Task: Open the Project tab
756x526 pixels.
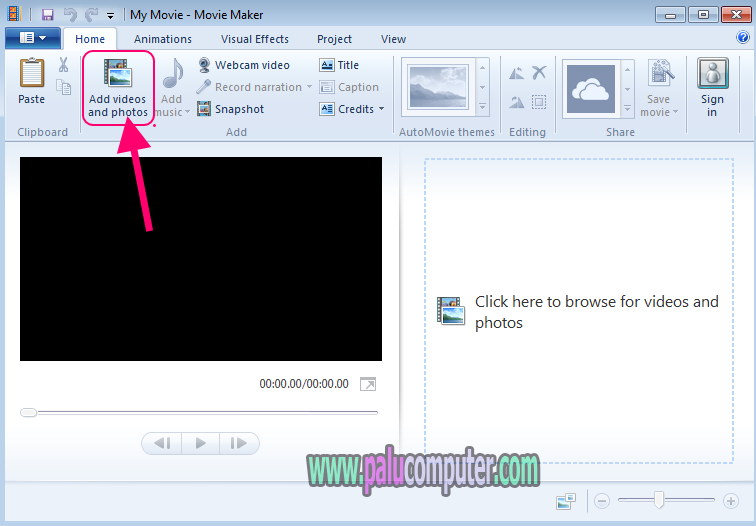Action: point(335,39)
